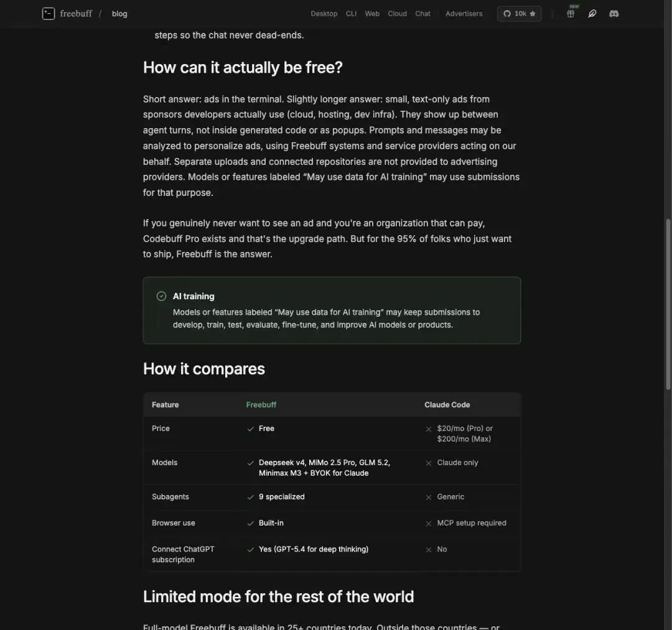Viewport: 672px width, 630px height.
Task: Open the Web nav item
Action: (372, 14)
